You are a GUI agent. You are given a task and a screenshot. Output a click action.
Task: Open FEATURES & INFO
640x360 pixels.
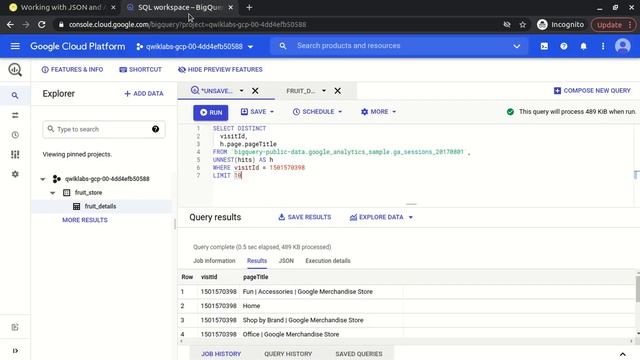point(72,69)
